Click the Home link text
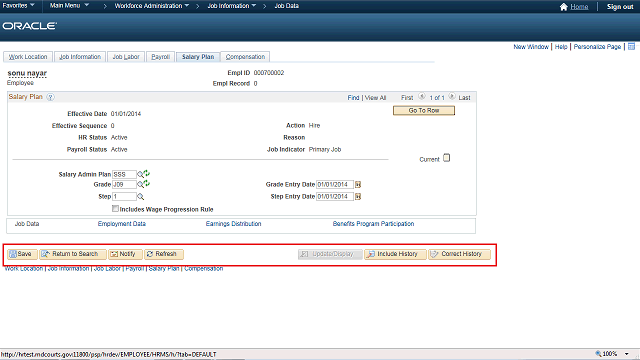This screenshot has width=640, height=360. tap(579, 7)
